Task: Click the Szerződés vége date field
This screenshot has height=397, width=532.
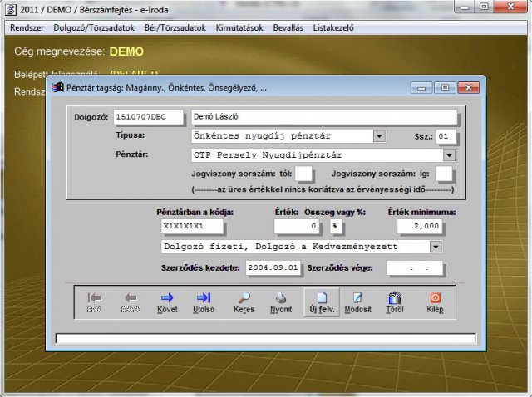Action: (416, 268)
